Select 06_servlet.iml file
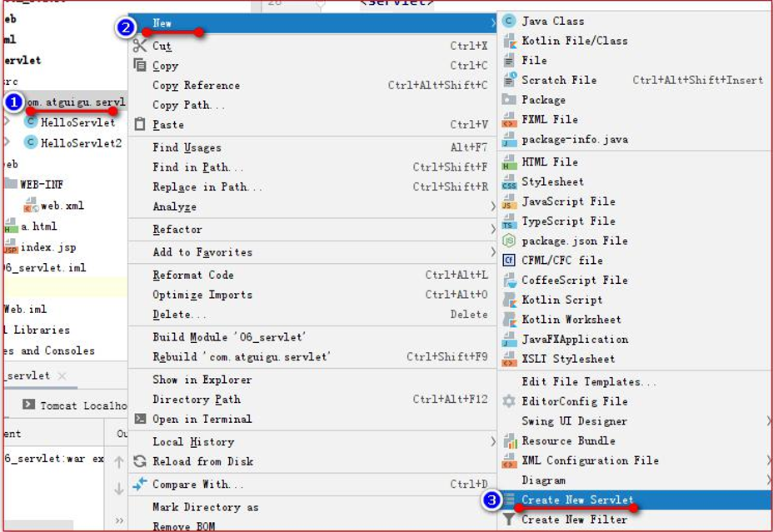This screenshot has height=532, width=773. [45, 267]
